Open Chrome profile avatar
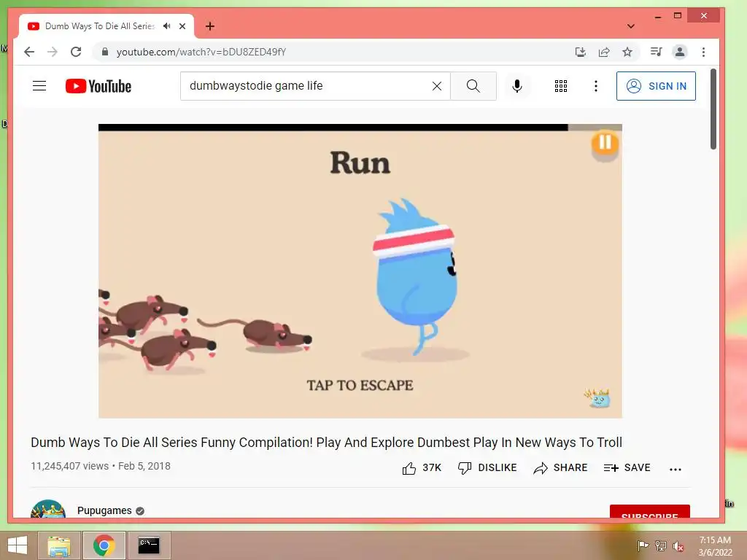Viewport: 747px width, 560px height. (680, 52)
